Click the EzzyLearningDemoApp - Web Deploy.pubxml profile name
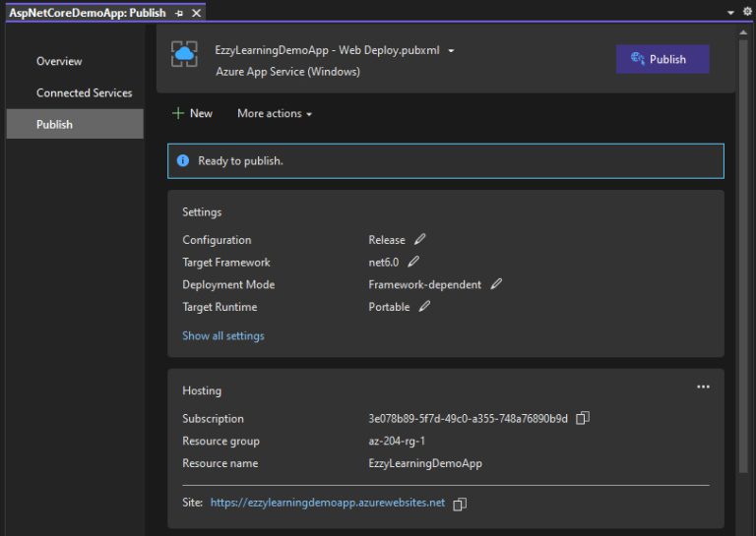Image resolution: width=756 pixels, height=536 pixels. tap(327, 50)
